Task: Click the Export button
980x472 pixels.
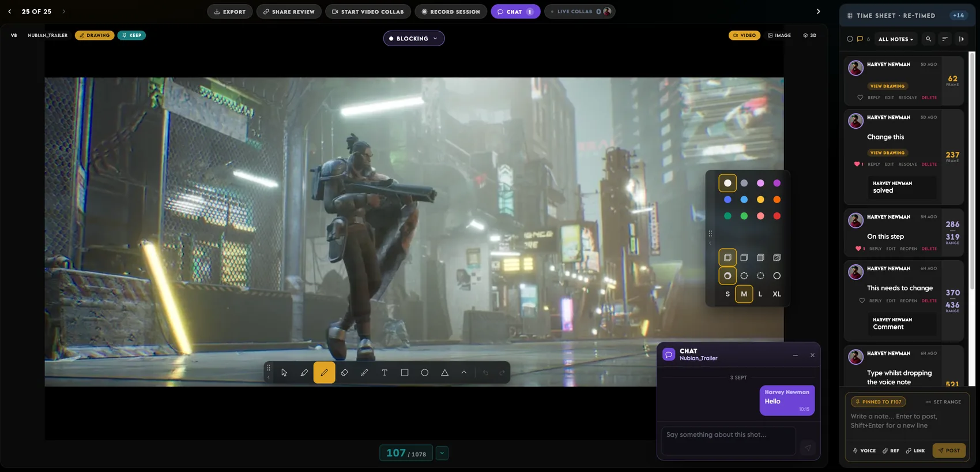Action: [x=230, y=12]
